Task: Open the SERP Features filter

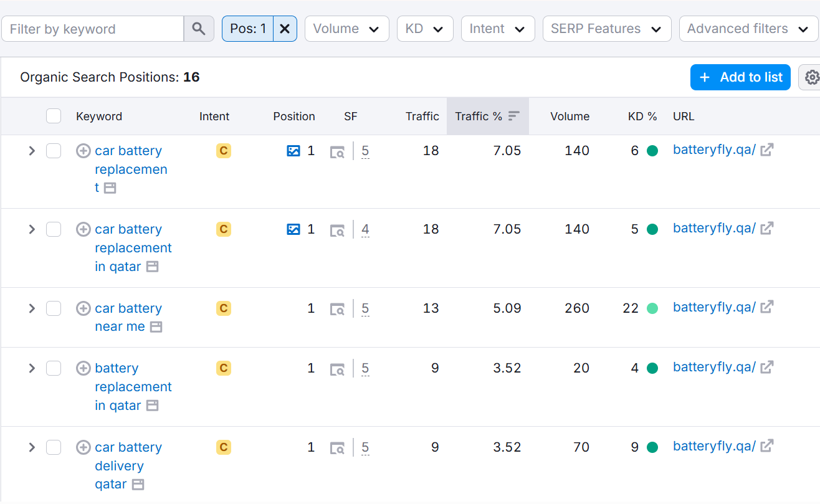Action: 606,28
